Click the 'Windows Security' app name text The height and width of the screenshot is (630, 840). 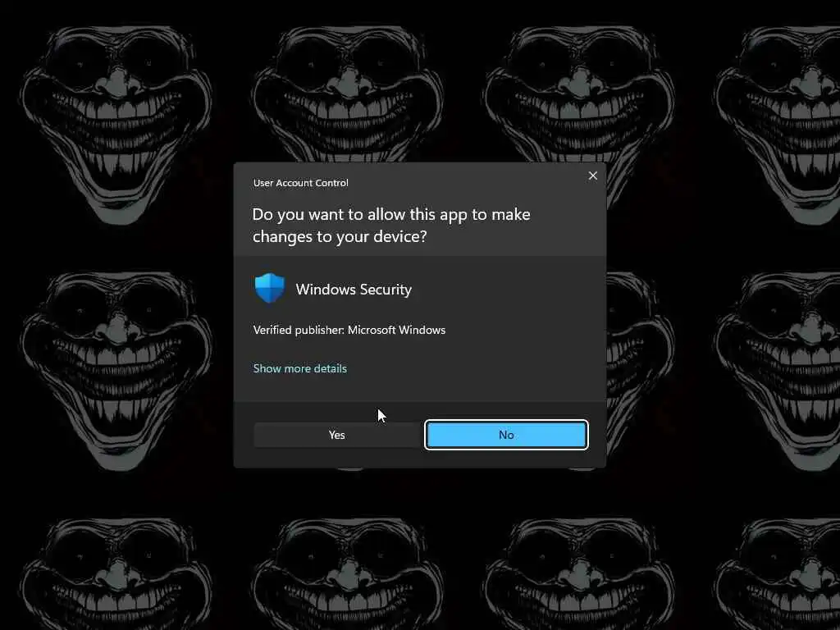(x=354, y=290)
